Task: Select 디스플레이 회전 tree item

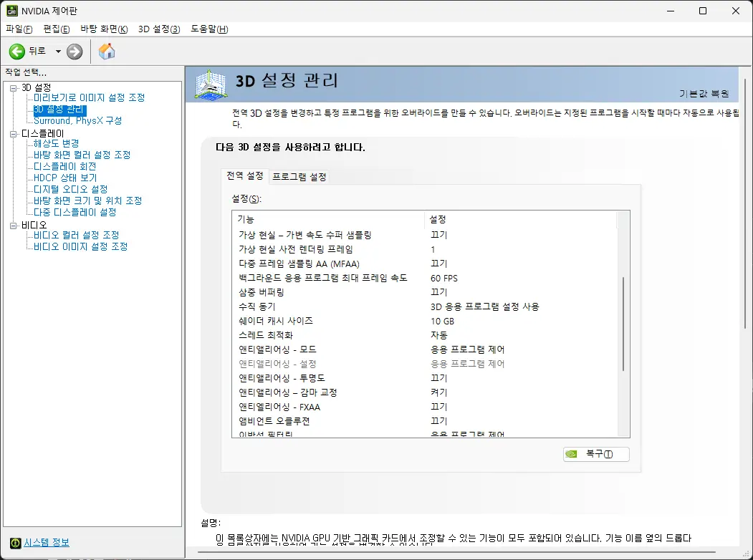Action: click(64, 167)
